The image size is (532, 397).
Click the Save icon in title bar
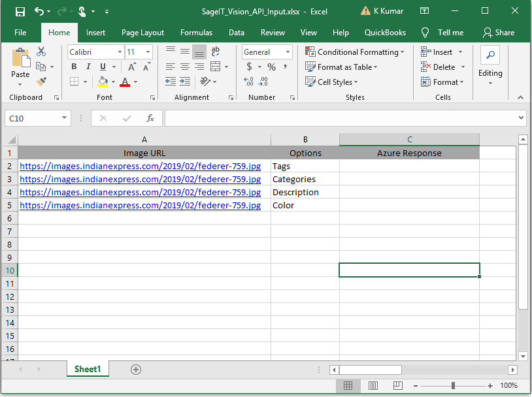click(x=20, y=12)
